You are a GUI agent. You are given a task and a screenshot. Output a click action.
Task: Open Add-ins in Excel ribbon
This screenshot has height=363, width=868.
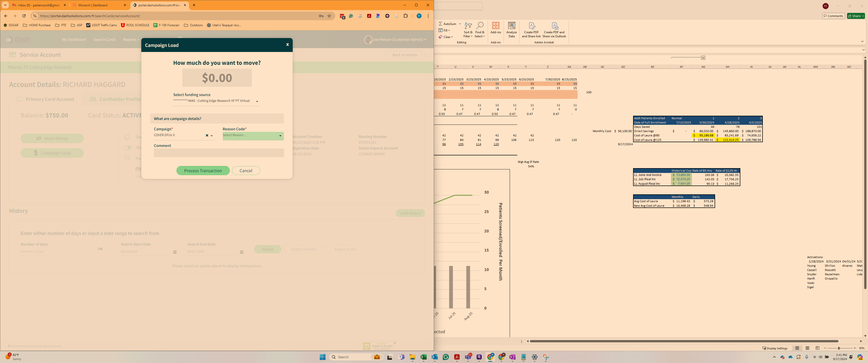[x=496, y=28]
